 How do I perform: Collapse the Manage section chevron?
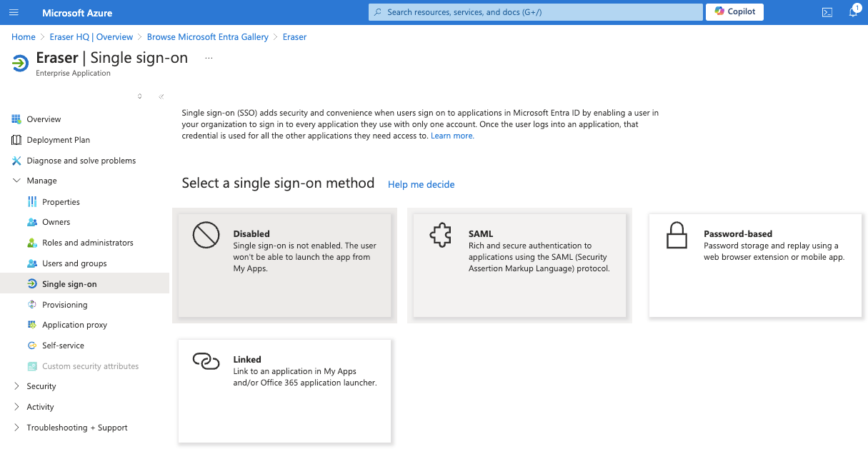coord(16,181)
